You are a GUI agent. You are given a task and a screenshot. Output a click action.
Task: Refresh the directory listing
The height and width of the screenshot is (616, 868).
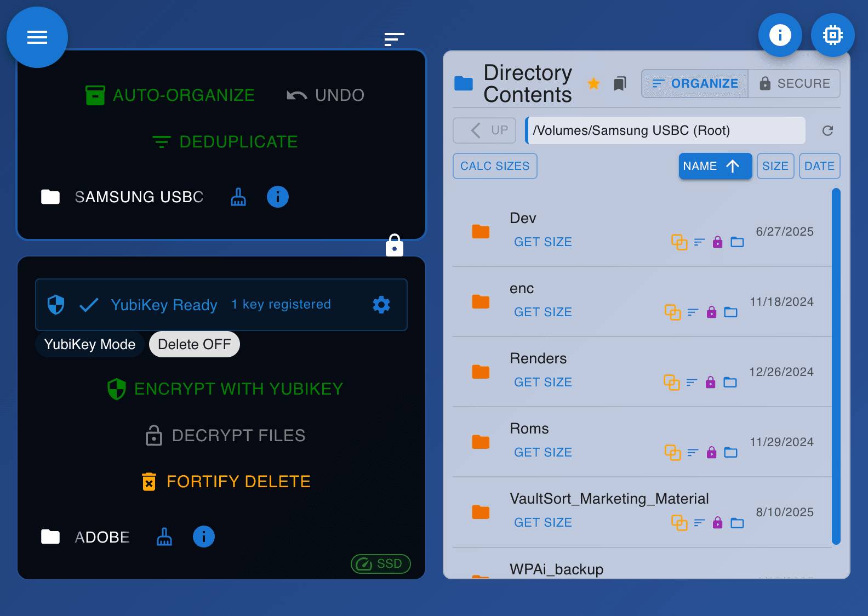(x=827, y=130)
